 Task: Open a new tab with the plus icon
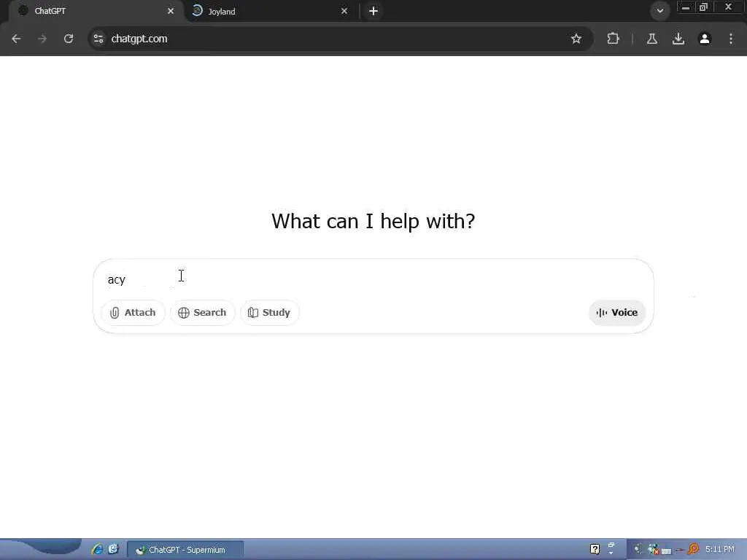point(373,11)
